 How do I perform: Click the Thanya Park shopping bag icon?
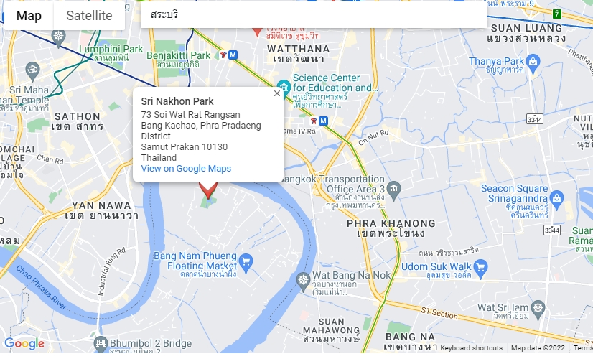coord(533,62)
